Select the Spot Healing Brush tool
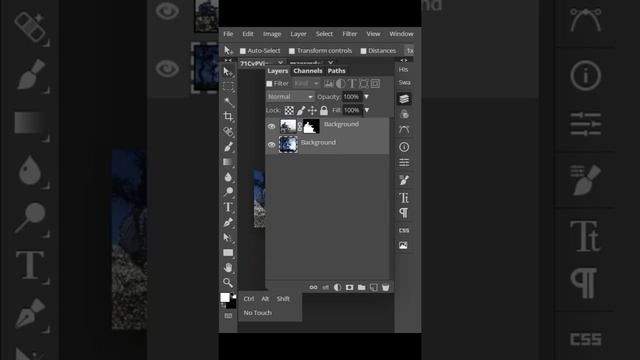The height and width of the screenshot is (360, 640). tap(228, 132)
